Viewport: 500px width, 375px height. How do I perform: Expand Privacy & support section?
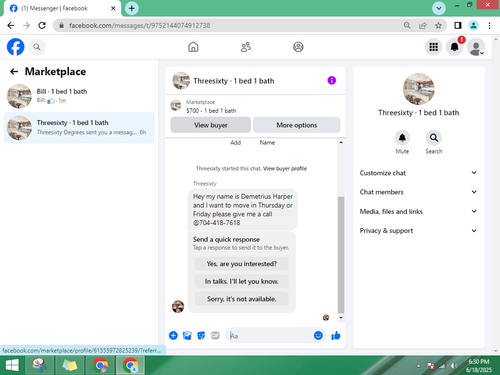418,231
